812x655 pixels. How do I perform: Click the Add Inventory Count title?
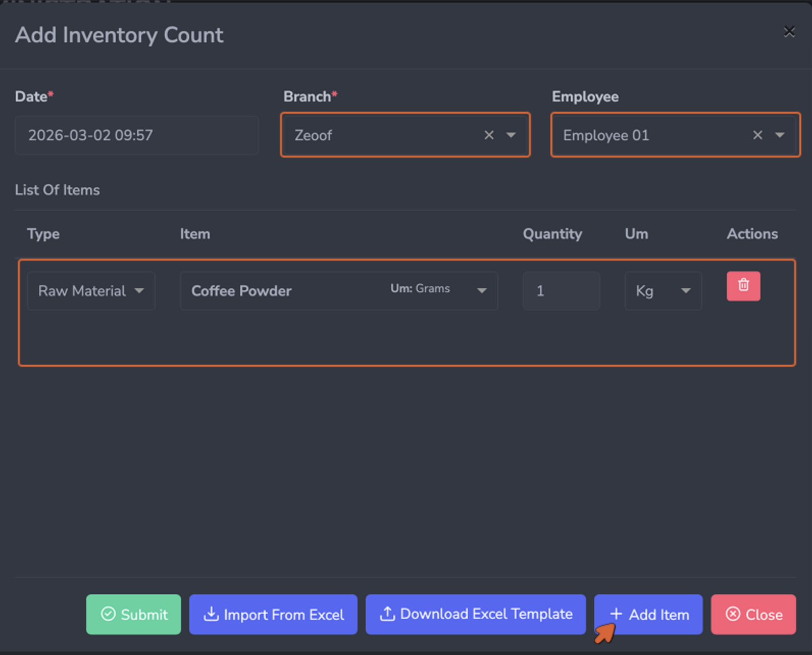[x=119, y=35]
